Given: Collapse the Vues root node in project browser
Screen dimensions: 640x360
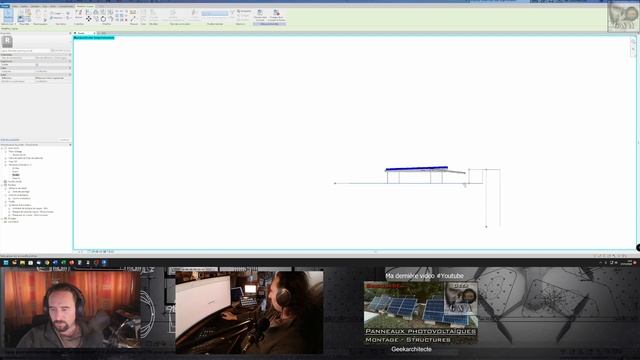Looking at the screenshot, I should pyautogui.click(x=2, y=148).
